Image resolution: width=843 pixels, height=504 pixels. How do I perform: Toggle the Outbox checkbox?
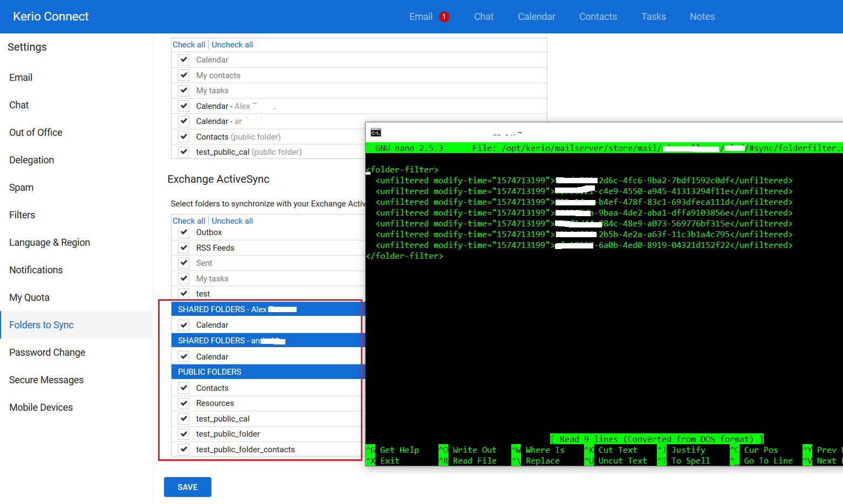[x=184, y=232]
